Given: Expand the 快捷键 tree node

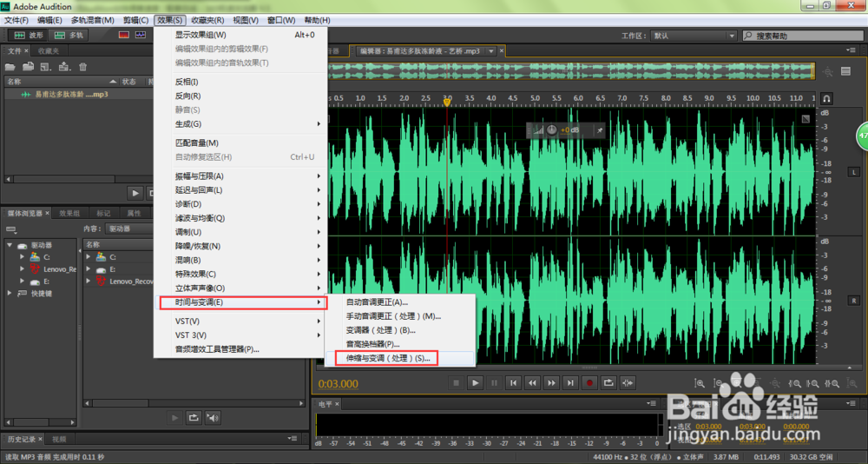Looking at the screenshot, I should 10,294.
